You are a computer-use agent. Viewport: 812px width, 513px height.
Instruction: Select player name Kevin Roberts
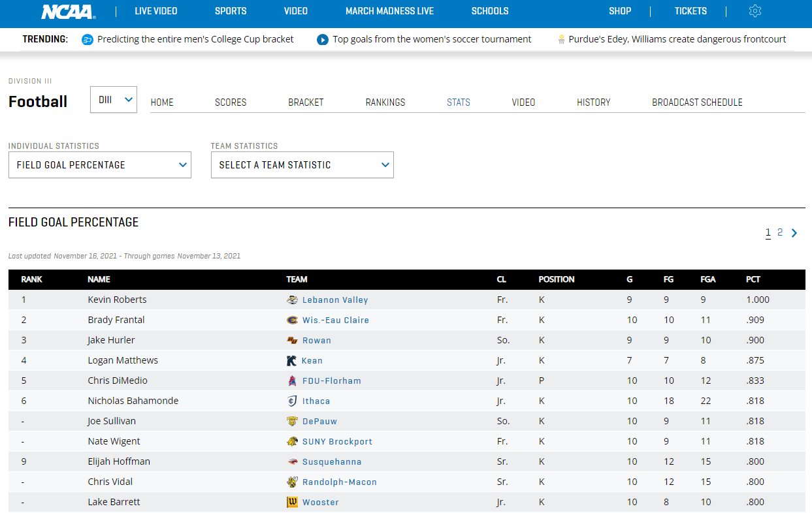click(118, 300)
